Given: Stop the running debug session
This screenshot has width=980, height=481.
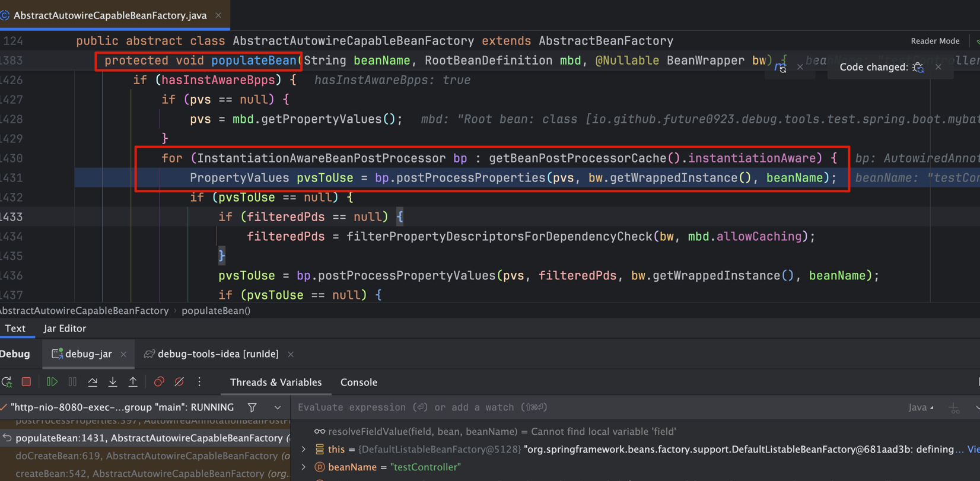Looking at the screenshot, I should click(x=26, y=382).
